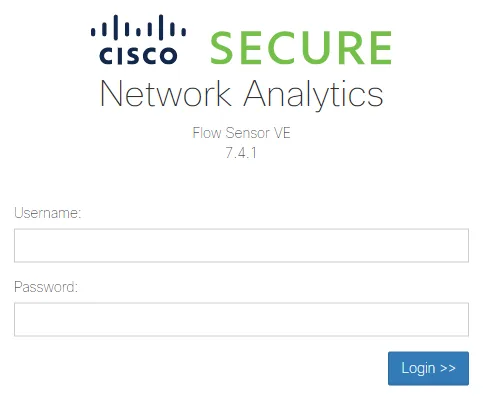Screen dimensions: 483x399
Task: Click the word 'Network' in the heading
Action: coord(166,93)
